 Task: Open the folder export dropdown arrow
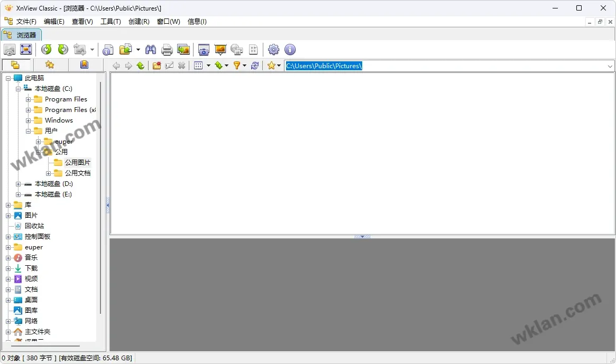(x=138, y=50)
